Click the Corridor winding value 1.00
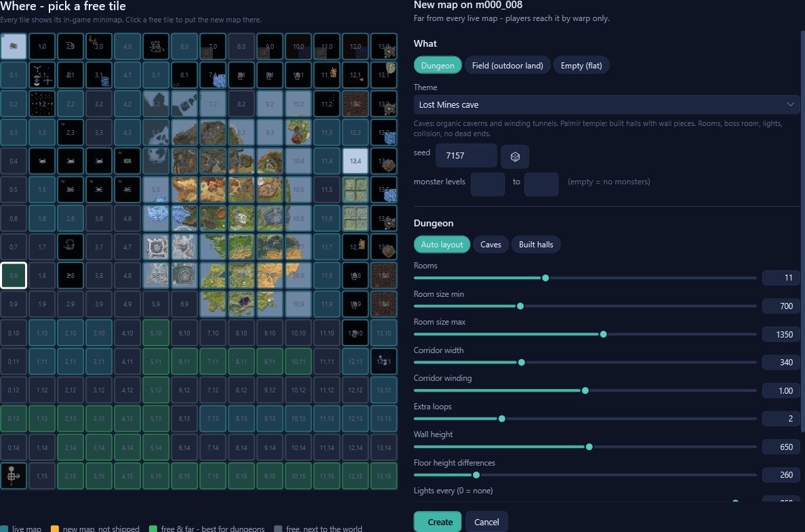805x532 pixels. click(781, 391)
